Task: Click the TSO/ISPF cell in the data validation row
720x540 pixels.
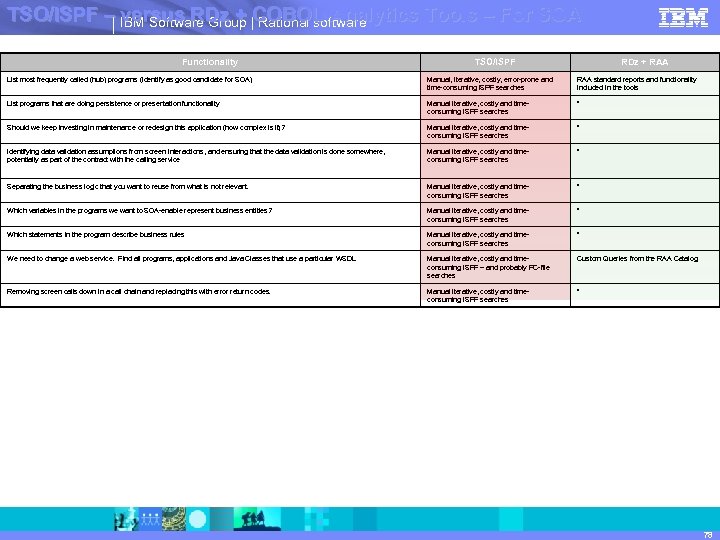Action: pos(495,161)
